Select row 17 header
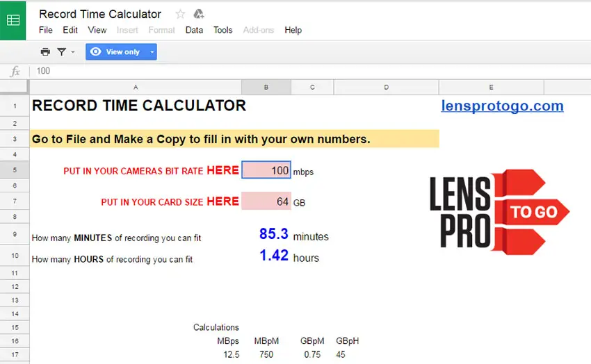 (15, 354)
